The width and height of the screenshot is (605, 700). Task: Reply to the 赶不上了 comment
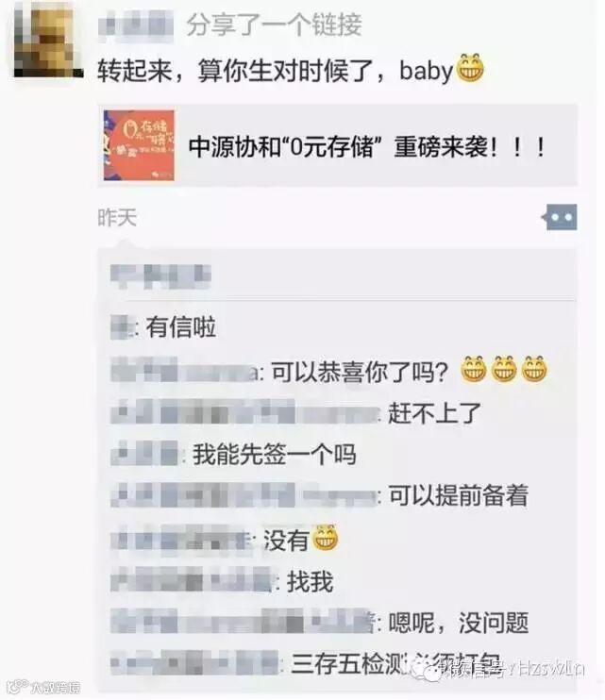pos(295,413)
